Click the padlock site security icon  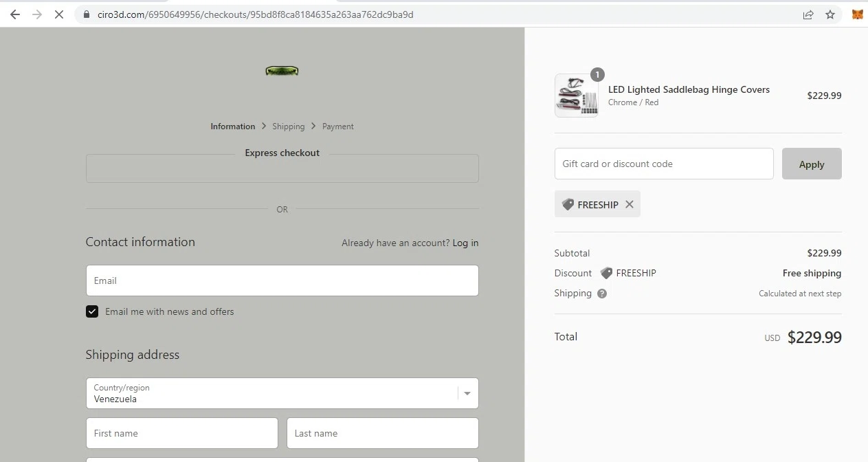(86, 14)
